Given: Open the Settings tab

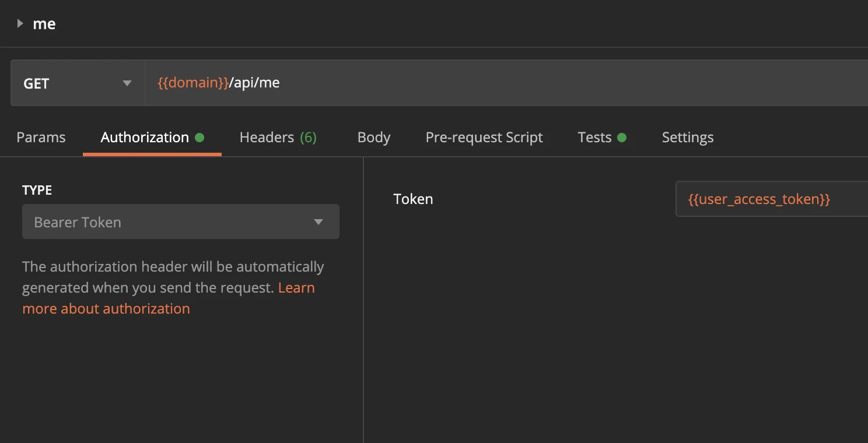Looking at the screenshot, I should pyautogui.click(x=688, y=138).
